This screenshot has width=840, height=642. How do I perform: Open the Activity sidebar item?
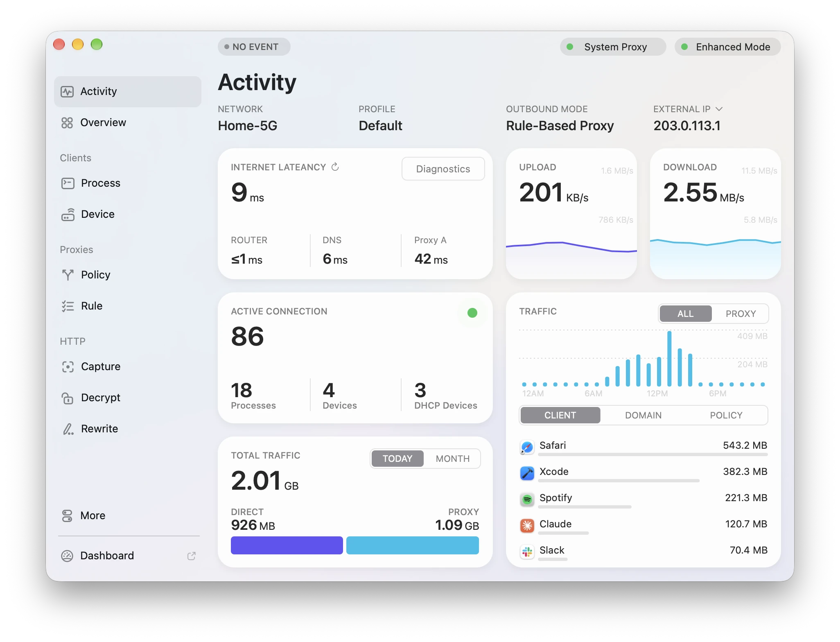point(127,91)
